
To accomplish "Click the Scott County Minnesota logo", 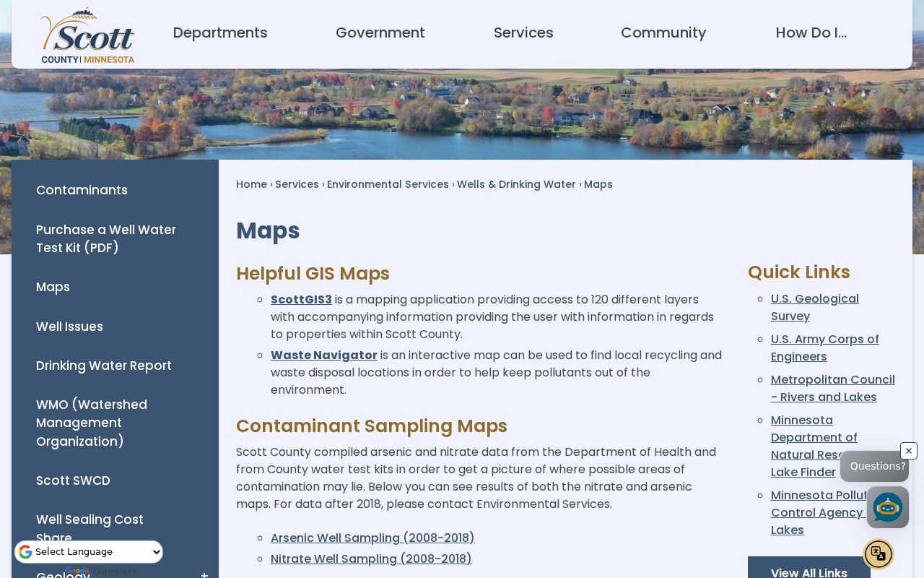I will point(87,35).
